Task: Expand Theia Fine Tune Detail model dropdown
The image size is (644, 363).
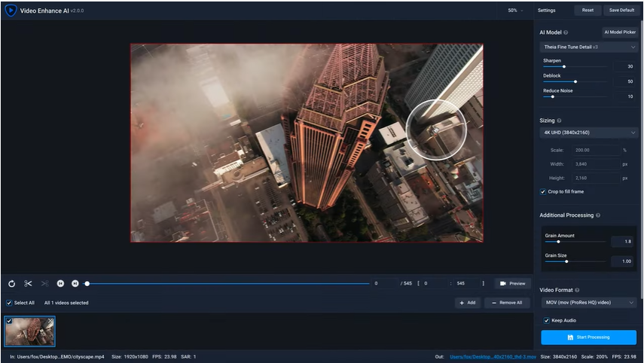Action: [x=589, y=47]
